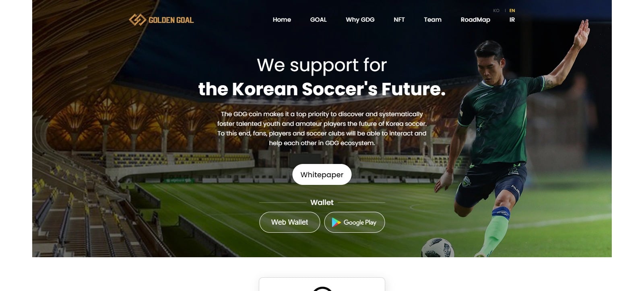Open the NFT section from navigation
This screenshot has height=291, width=644.
399,20
